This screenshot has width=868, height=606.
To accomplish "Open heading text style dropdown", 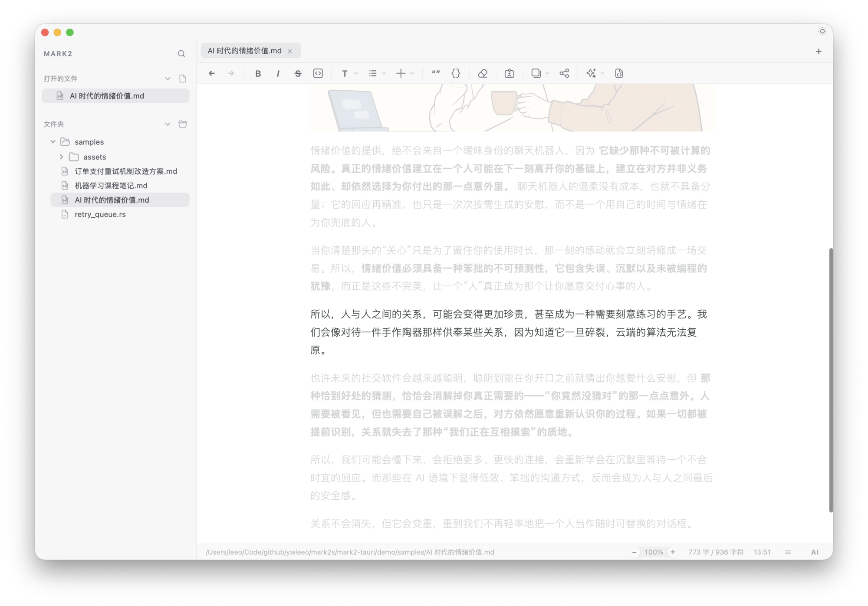I will coord(349,73).
